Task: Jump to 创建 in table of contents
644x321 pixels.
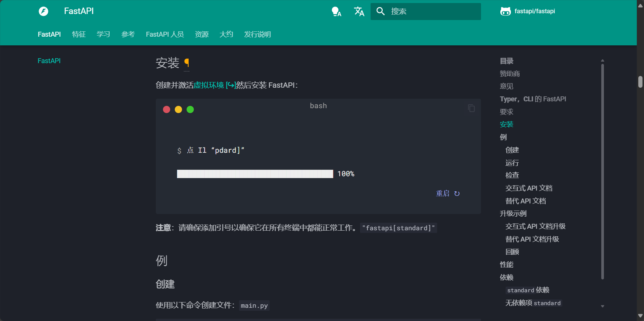Action: click(512, 150)
